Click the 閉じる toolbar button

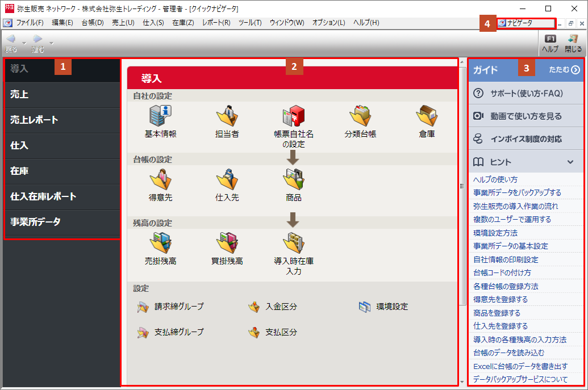pyautogui.click(x=573, y=44)
